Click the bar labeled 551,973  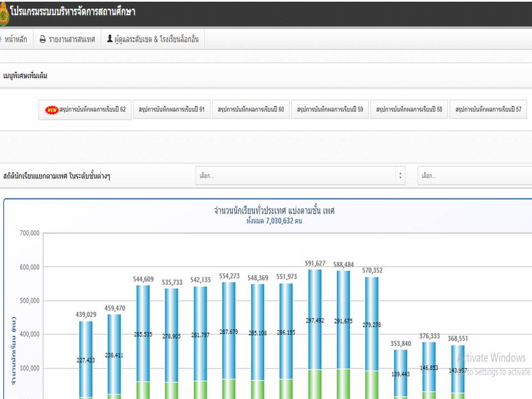point(286,341)
